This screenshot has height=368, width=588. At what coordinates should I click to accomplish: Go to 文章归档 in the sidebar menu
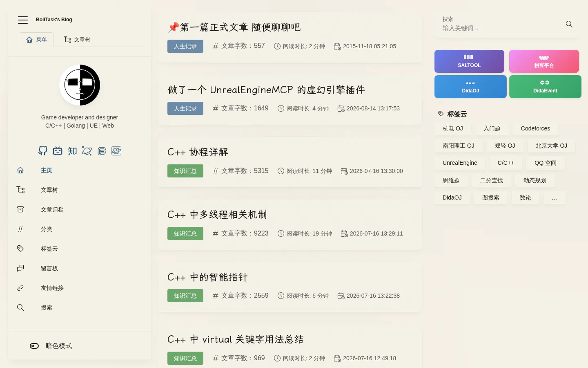80,209
